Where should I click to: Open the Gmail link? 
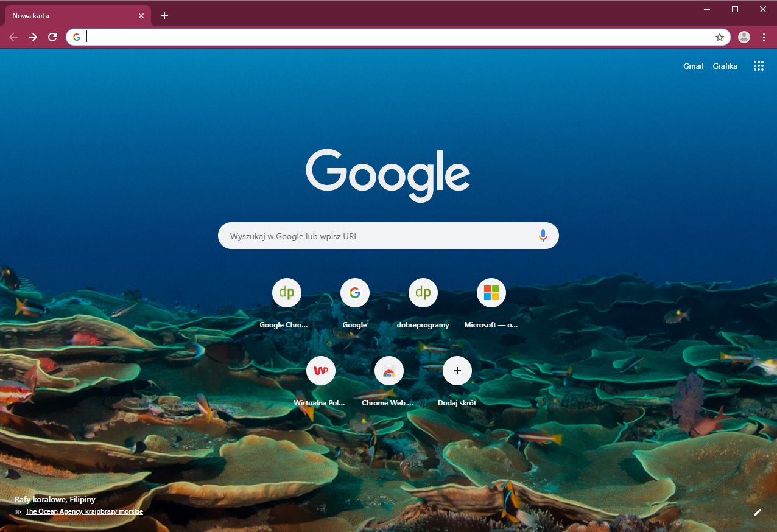693,66
